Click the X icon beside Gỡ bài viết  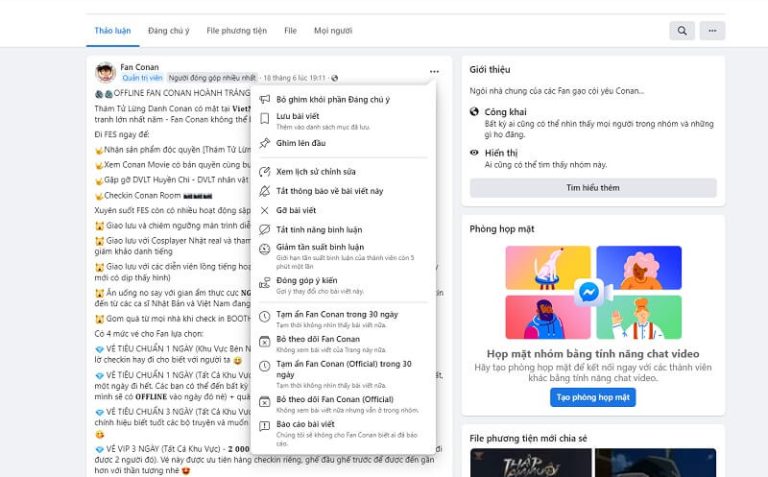tap(264, 210)
